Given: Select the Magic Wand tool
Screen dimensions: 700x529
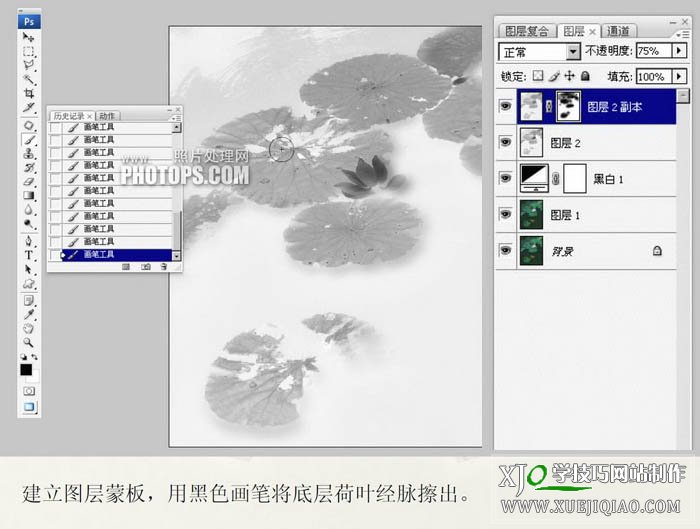Looking at the screenshot, I should [x=29, y=79].
